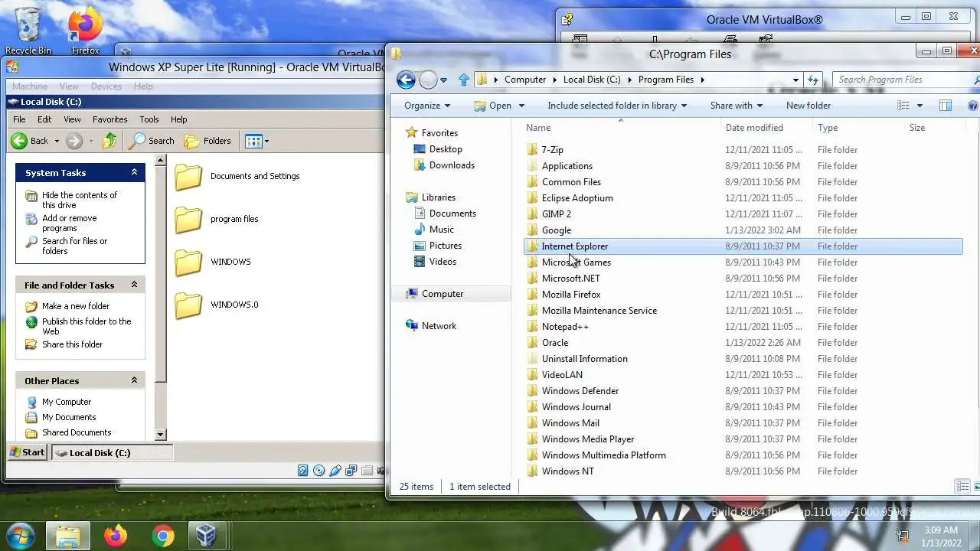This screenshot has width=980, height=551.
Task: Open the Firefox desktop shortcut
Action: [x=85, y=31]
